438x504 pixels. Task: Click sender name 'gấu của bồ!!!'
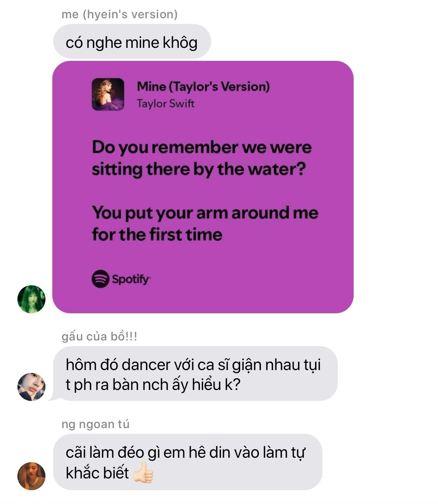(x=99, y=336)
